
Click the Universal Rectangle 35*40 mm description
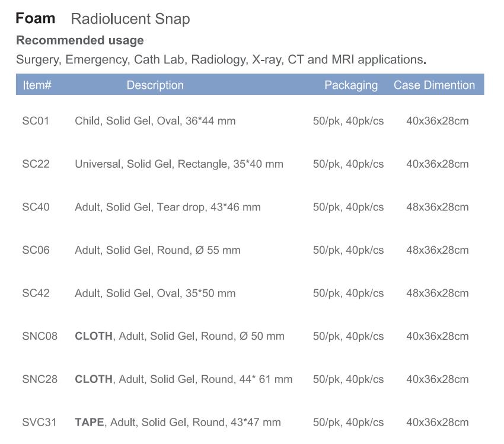179,164
